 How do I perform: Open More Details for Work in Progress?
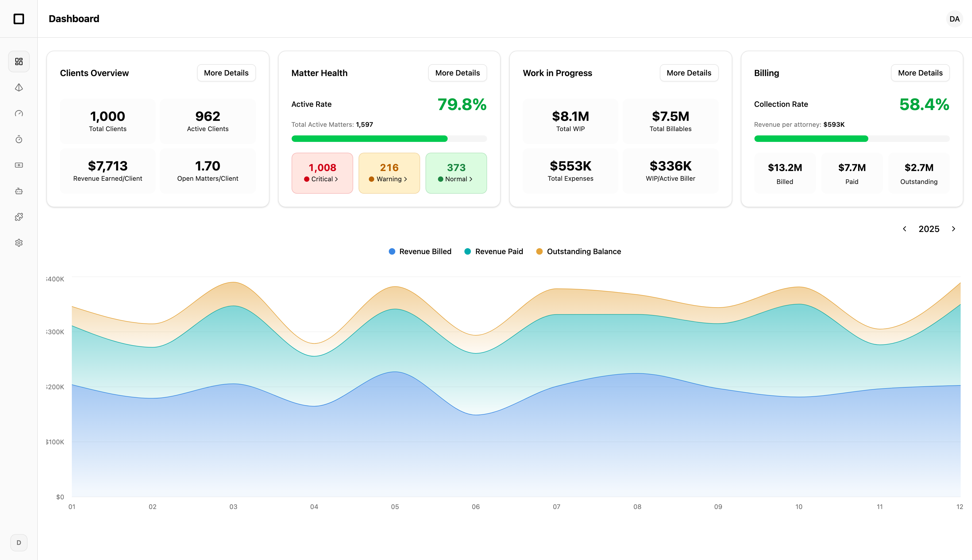689,73
